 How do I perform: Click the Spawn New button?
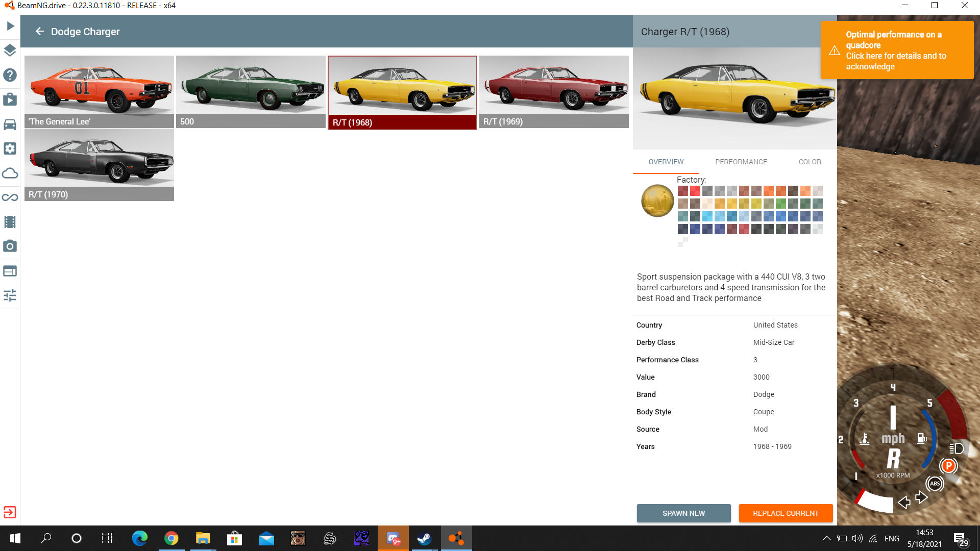click(x=683, y=513)
